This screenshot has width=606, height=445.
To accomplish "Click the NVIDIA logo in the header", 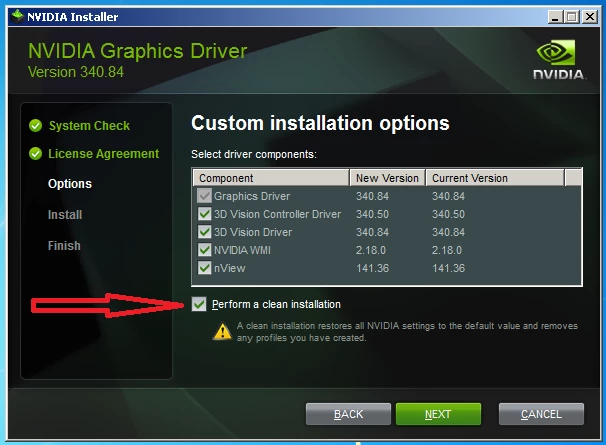I will (x=558, y=60).
